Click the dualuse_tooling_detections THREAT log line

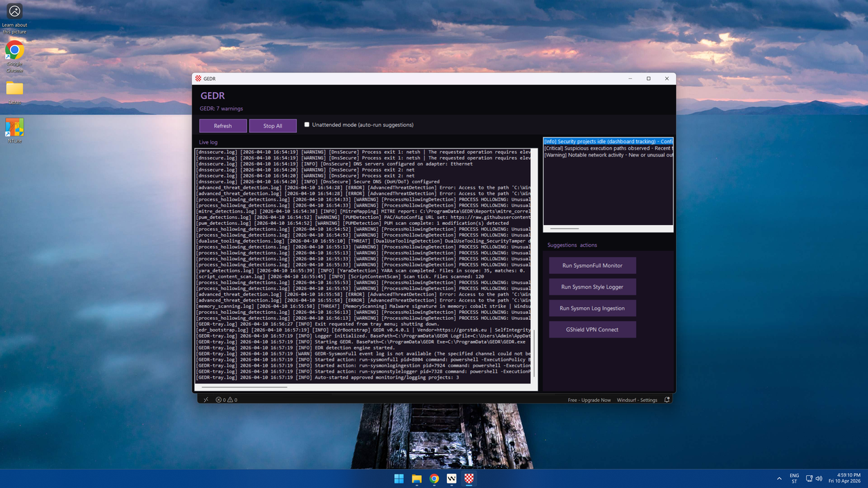(x=363, y=241)
